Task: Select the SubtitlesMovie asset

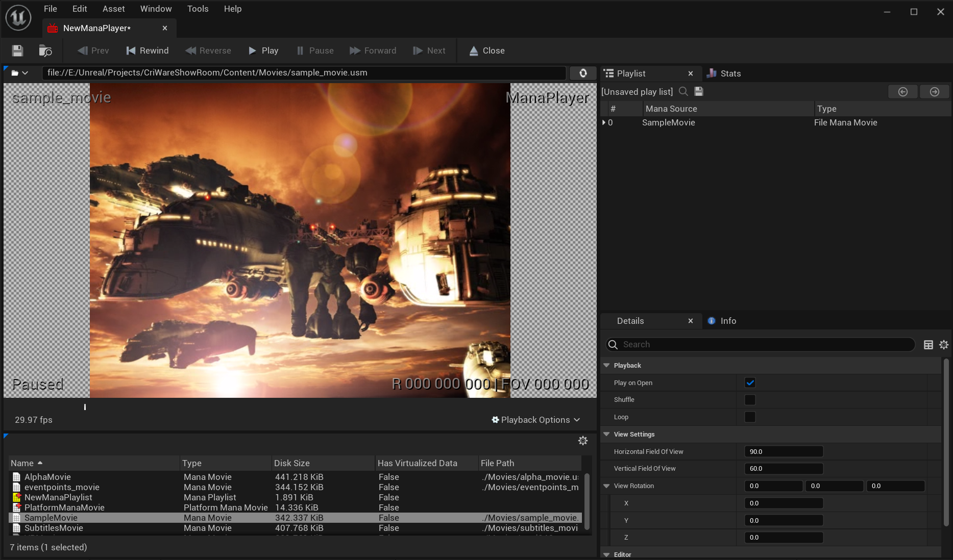Action: pos(296,528)
